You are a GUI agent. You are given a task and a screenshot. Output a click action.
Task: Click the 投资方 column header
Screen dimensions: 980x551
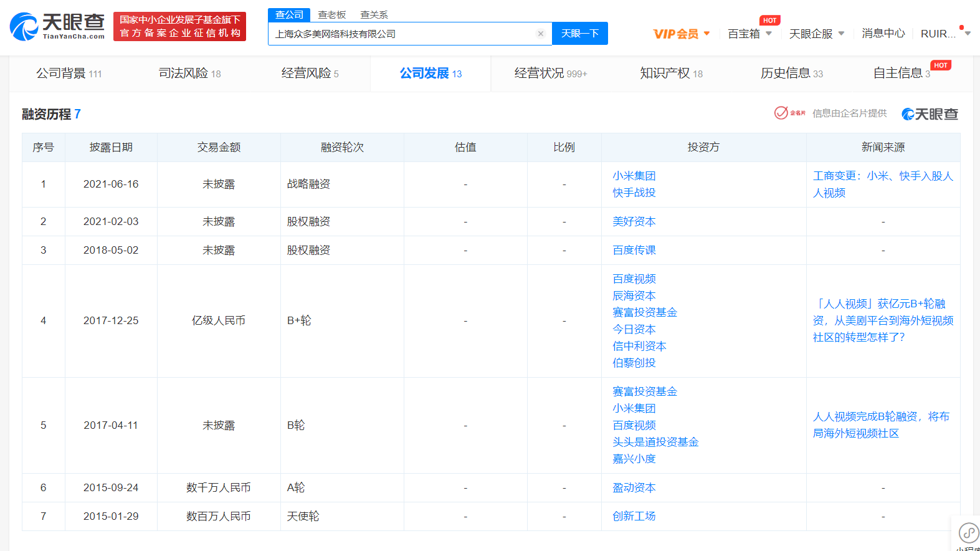(x=703, y=147)
